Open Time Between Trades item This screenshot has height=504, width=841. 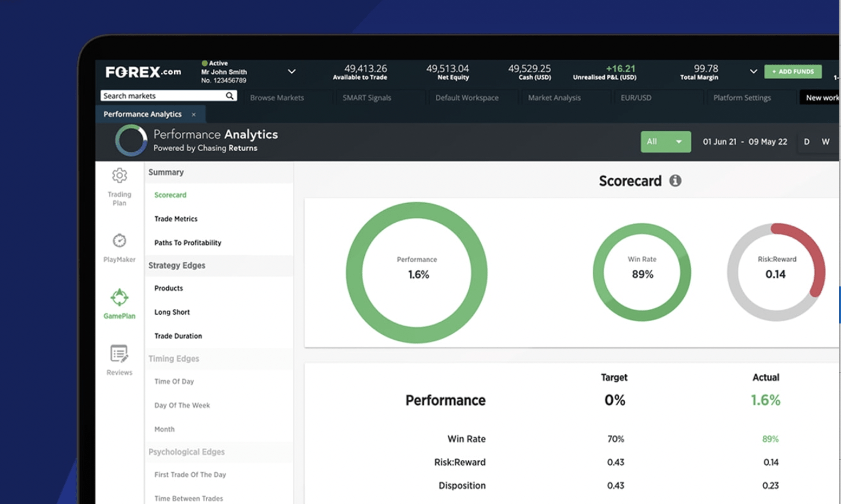[188, 499]
